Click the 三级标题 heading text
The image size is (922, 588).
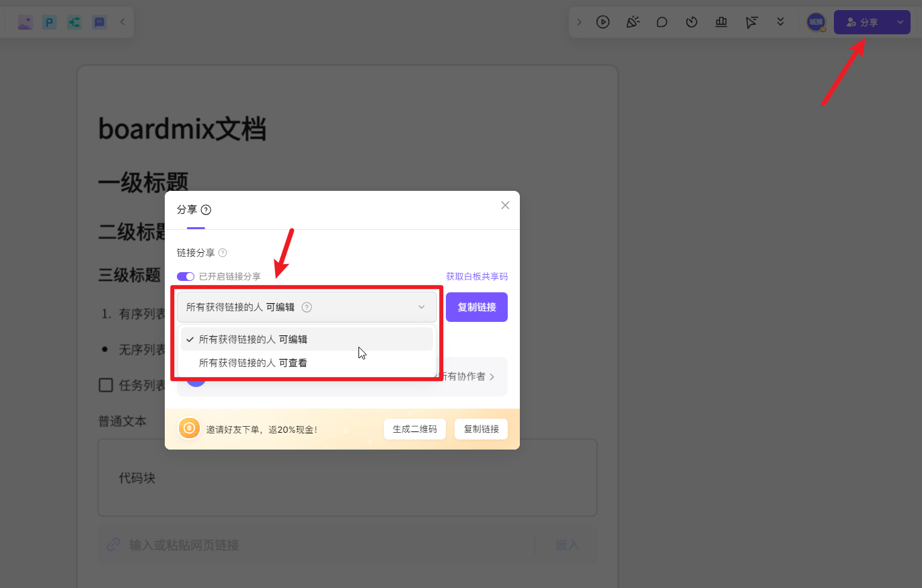coord(130,275)
